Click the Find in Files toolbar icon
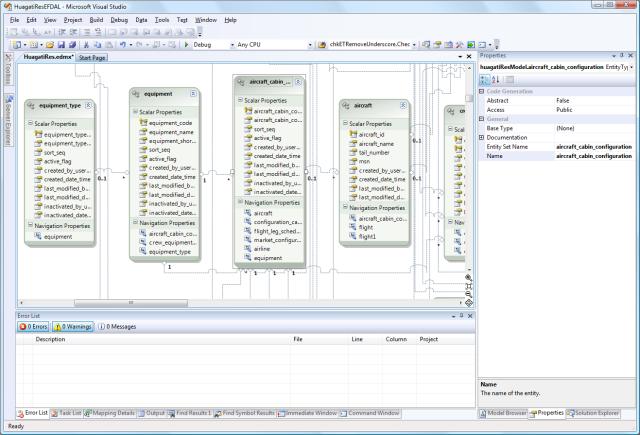 pyautogui.click(x=322, y=44)
